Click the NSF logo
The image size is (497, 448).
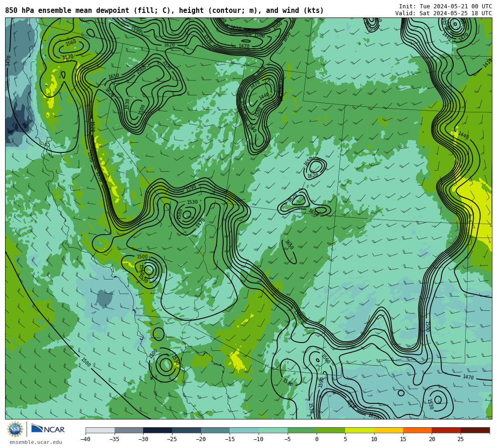pos(15,429)
